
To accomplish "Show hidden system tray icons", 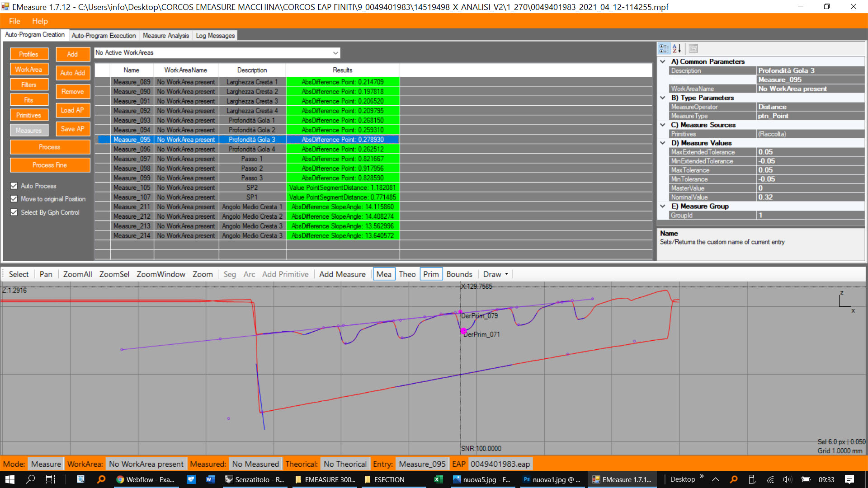I will [715, 479].
